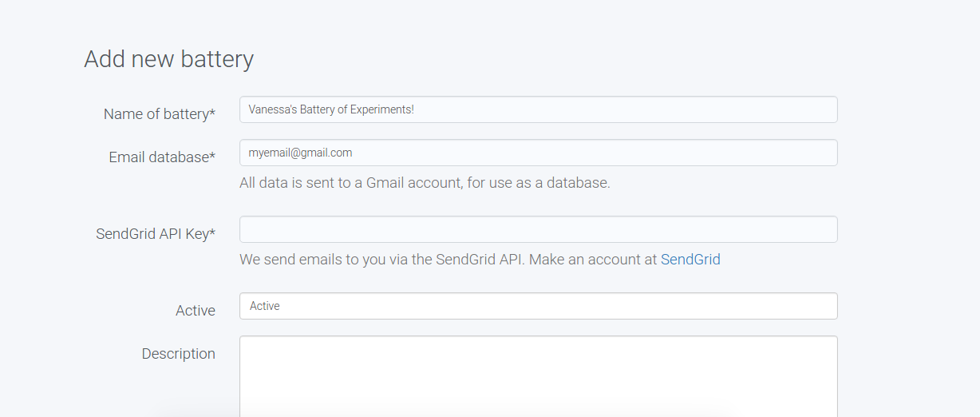
Task: Open the Active status dropdown
Action: 538,306
